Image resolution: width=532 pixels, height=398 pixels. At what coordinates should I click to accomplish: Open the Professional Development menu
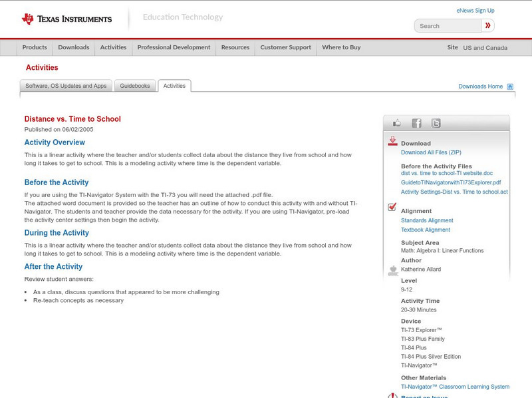coord(172,47)
